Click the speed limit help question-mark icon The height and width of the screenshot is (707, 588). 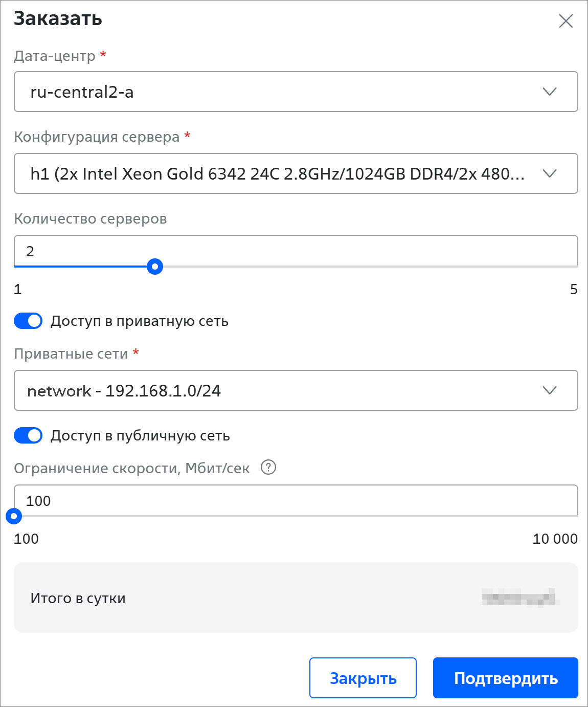[268, 467]
